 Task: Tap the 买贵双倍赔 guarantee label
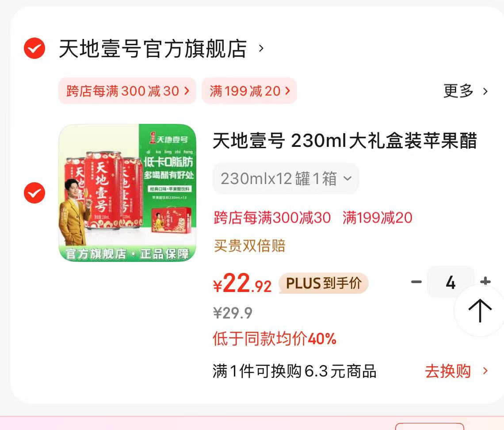[250, 246]
